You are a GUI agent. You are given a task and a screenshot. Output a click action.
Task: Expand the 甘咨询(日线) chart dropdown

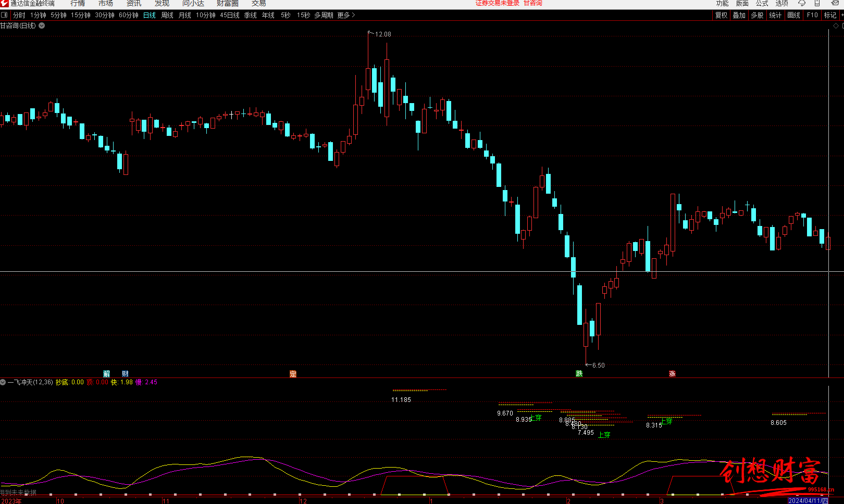click(42, 26)
